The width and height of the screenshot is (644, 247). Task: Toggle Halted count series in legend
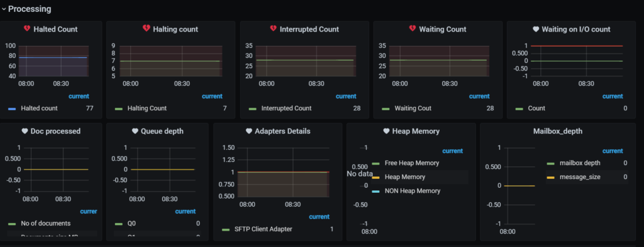pyautogui.click(x=40, y=108)
